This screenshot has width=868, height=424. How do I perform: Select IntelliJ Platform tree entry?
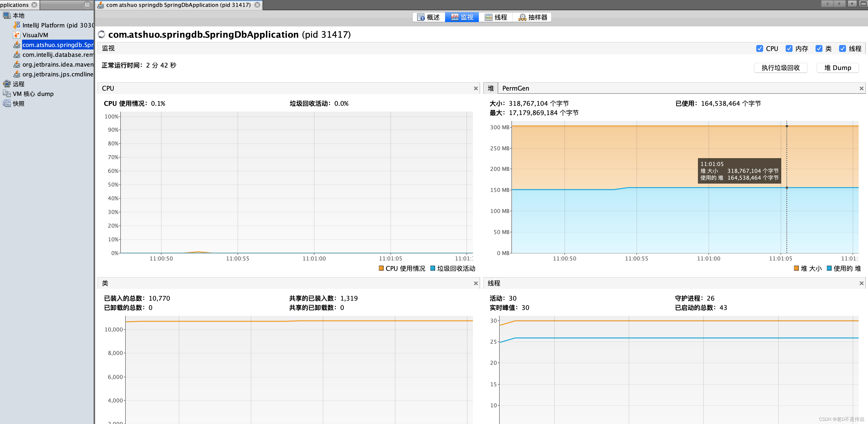point(58,25)
